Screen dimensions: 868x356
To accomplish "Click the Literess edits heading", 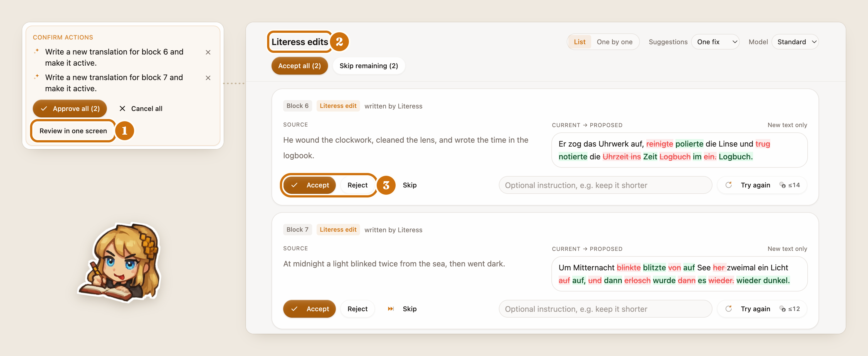I will [x=300, y=42].
